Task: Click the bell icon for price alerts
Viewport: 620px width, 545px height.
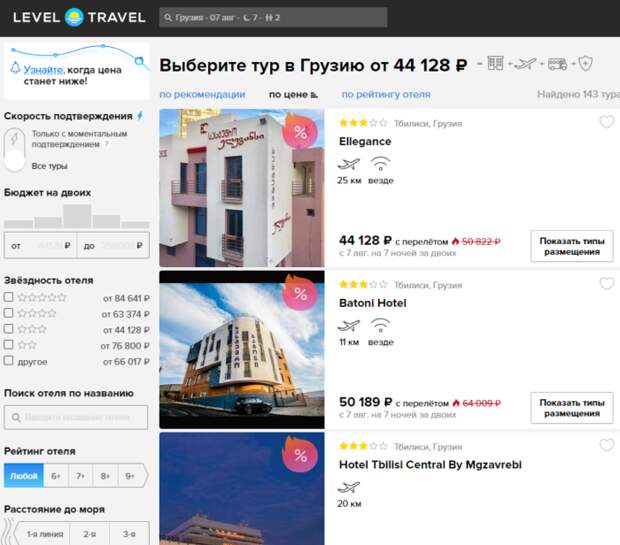Action: tap(15, 68)
